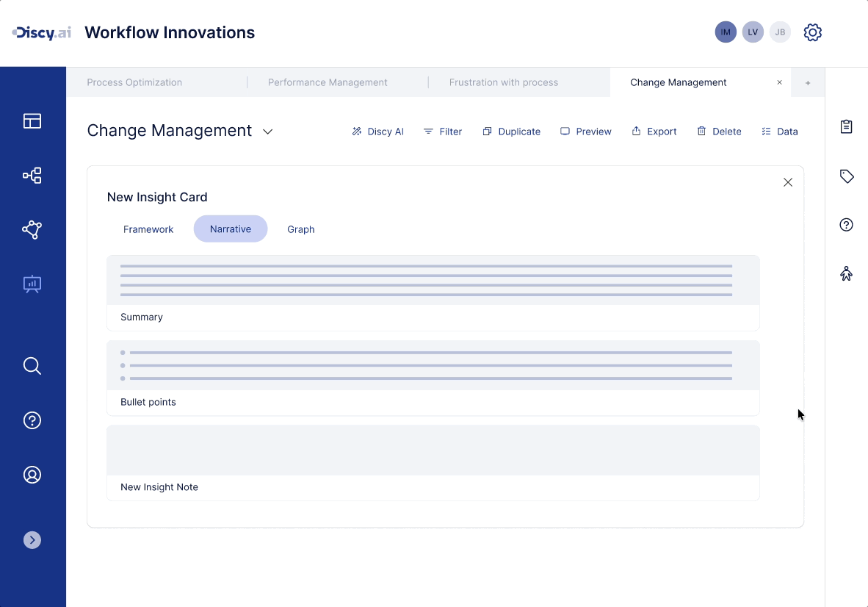The image size is (868, 607).
Task: Expand the Change Management title dropdown
Action: coord(267,132)
